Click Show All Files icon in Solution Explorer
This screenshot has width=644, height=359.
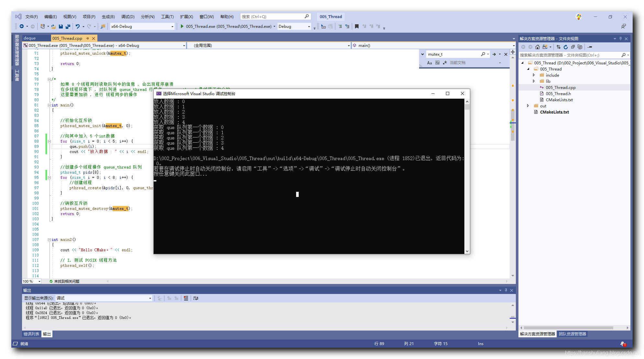click(580, 47)
